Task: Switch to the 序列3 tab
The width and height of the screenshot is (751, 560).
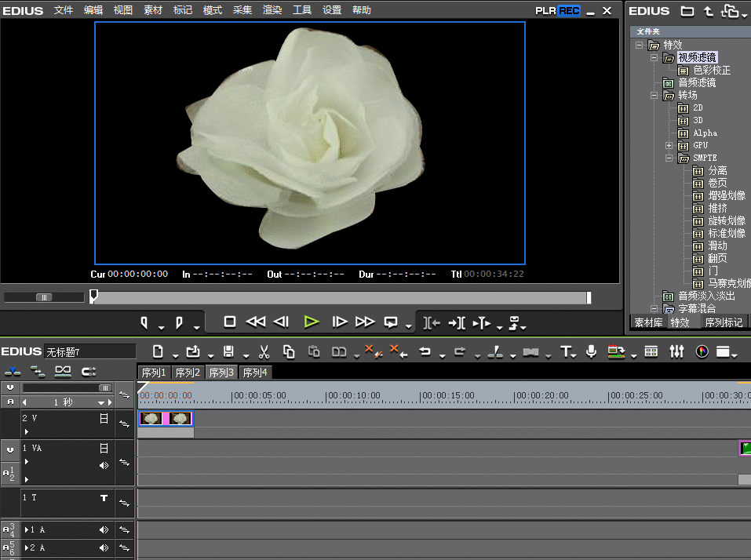Action: click(x=221, y=373)
